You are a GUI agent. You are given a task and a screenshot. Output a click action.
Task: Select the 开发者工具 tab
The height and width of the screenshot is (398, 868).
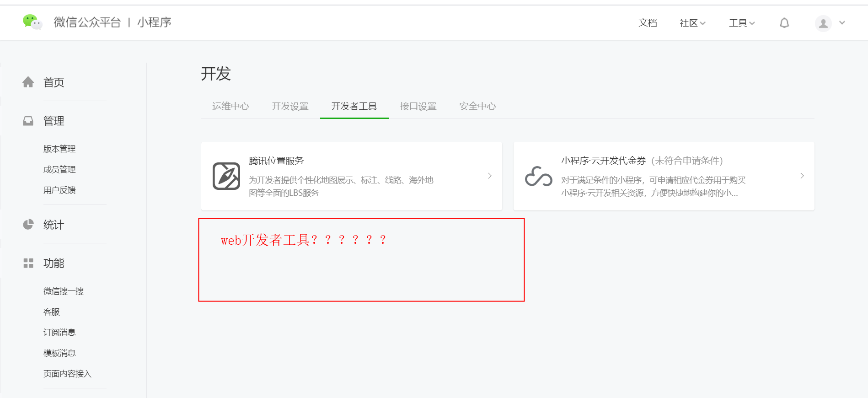pos(354,106)
